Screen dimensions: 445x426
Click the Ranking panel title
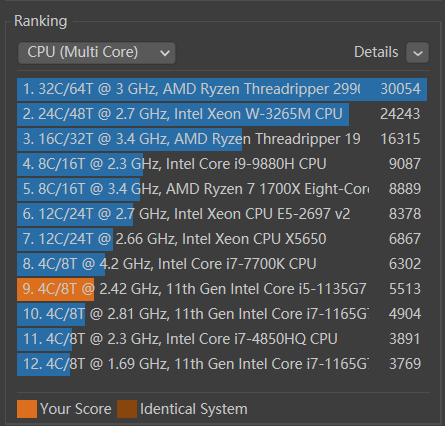pyautogui.click(x=41, y=21)
